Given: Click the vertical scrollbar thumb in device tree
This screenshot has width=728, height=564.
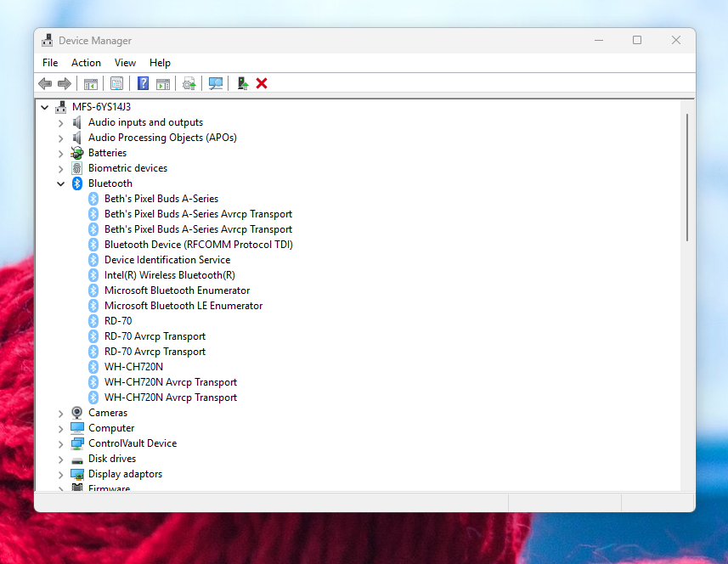Looking at the screenshot, I should tap(687, 178).
